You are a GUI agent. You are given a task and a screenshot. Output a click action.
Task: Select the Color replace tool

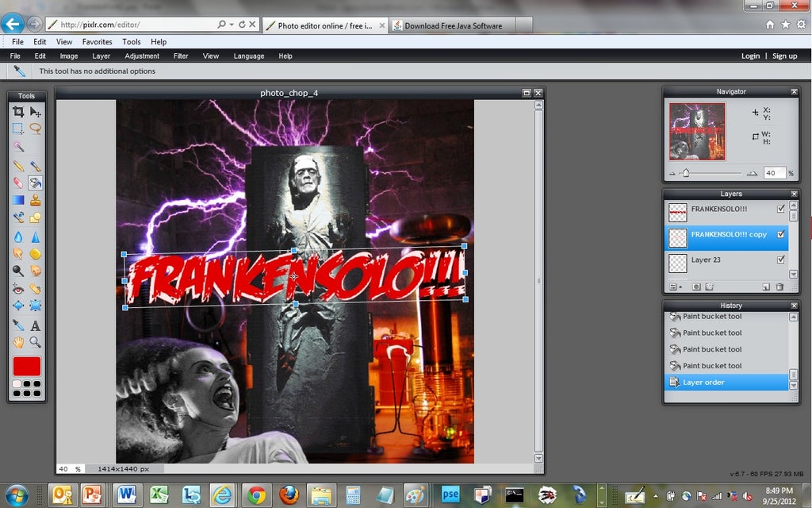click(18, 217)
